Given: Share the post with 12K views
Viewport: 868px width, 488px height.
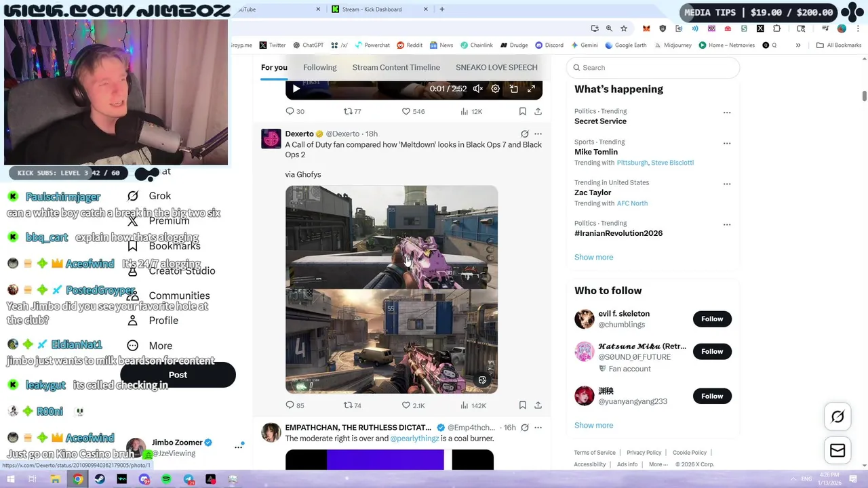Looking at the screenshot, I should 538,111.
